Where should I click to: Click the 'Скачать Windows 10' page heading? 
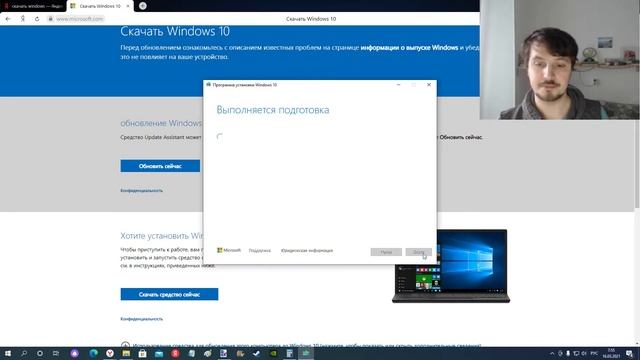pyautogui.click(x=175, y=31)
